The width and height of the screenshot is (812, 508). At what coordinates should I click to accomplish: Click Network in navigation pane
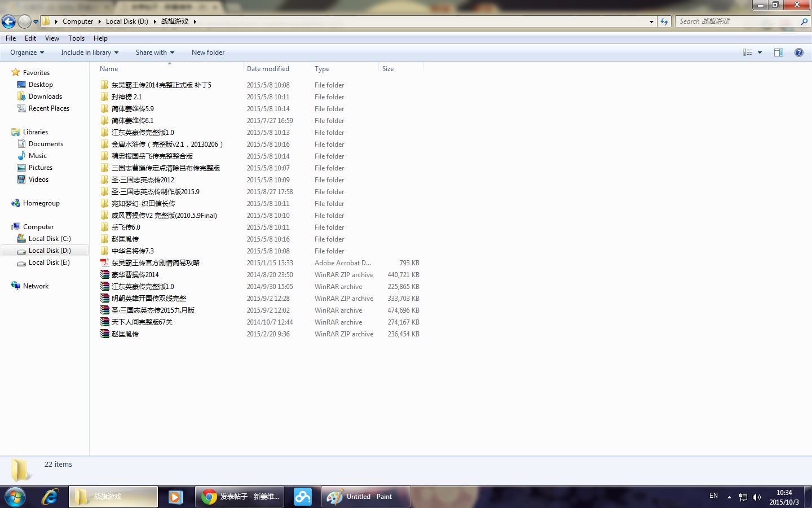click(36, 286)
